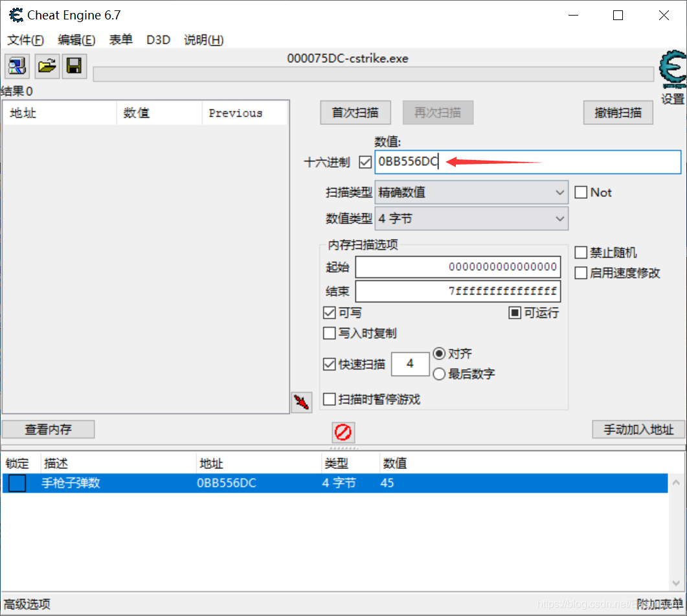Toggle the 可运行 checkbox

click(515, 313)
